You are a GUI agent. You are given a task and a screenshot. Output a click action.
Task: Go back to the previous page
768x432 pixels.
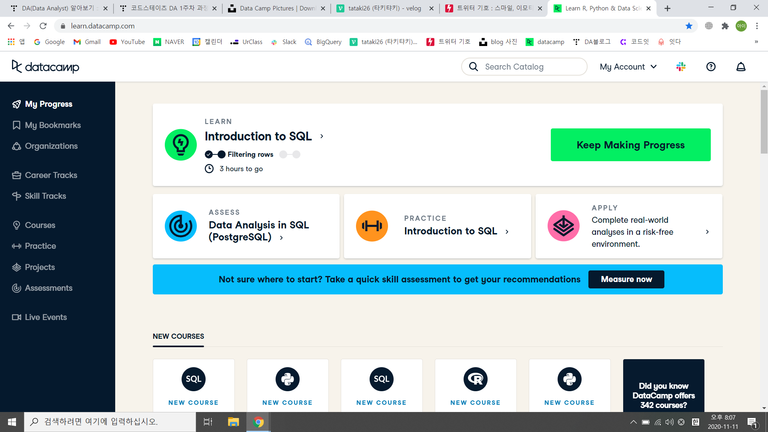coord(11,26)
